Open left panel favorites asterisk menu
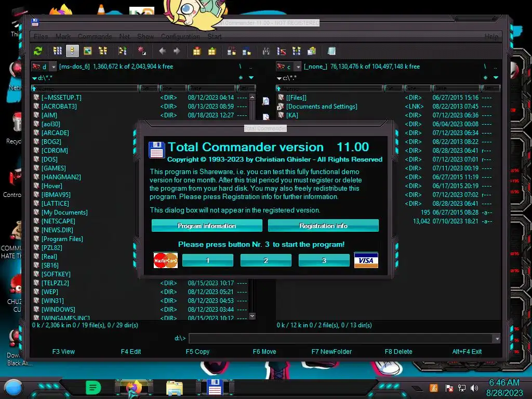 tap(241, 78)
